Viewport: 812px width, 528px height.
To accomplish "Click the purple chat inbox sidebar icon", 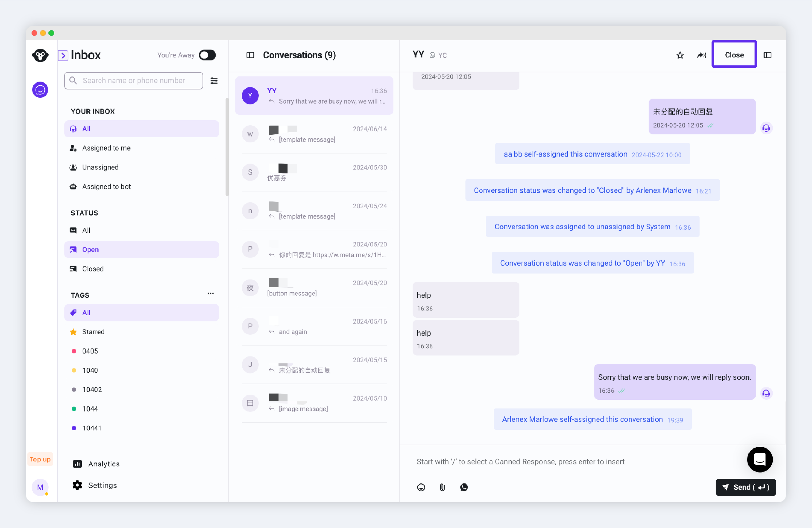I will pos(40,90).
